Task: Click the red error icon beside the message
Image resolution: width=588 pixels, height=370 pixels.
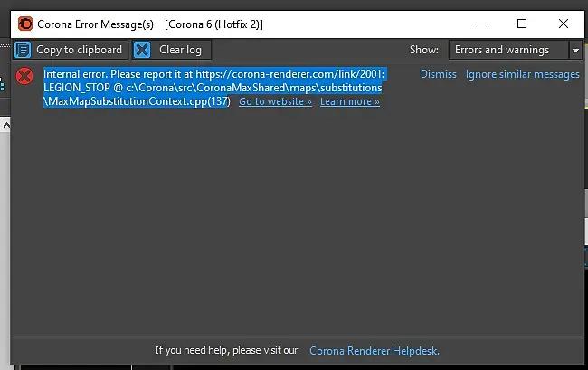Action: [x=24, y=76]
